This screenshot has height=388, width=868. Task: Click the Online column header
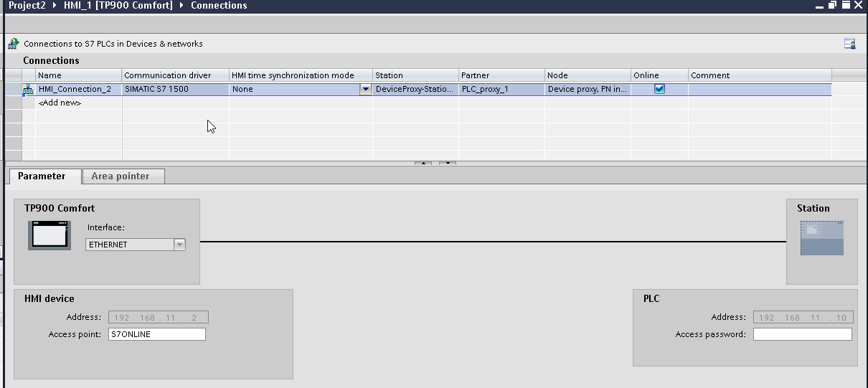tap(660, 75)
